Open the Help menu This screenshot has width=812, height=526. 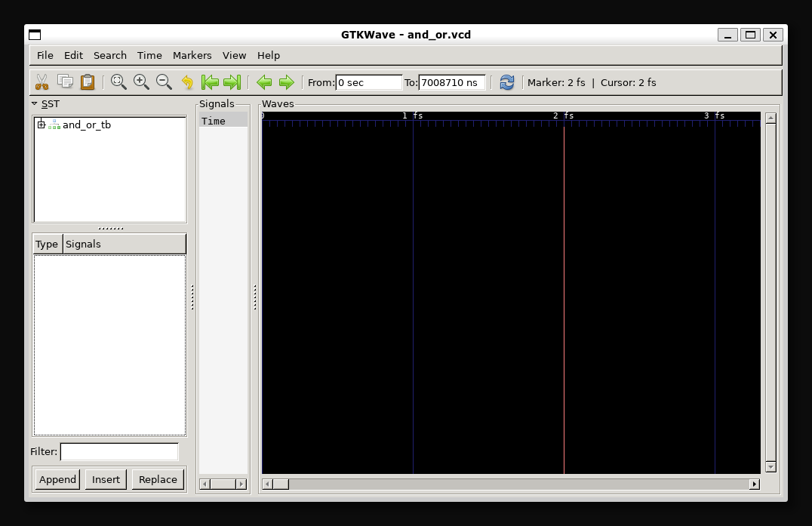click(x=268, y=55)
